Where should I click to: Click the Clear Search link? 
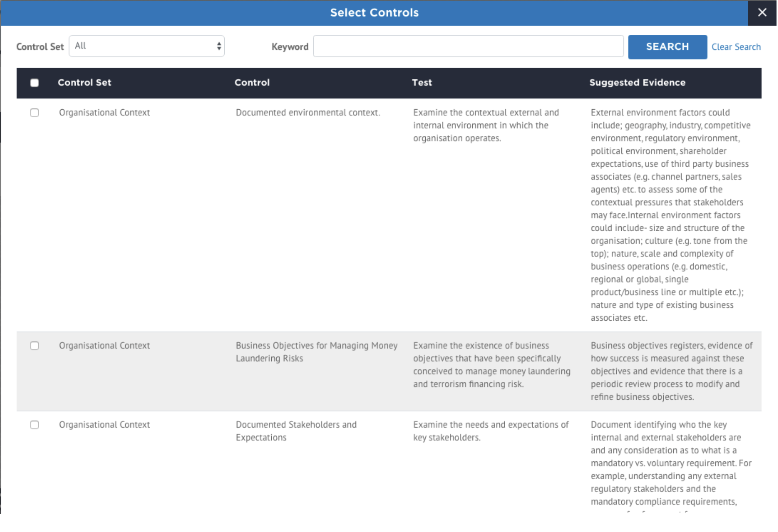coord(736,47)
